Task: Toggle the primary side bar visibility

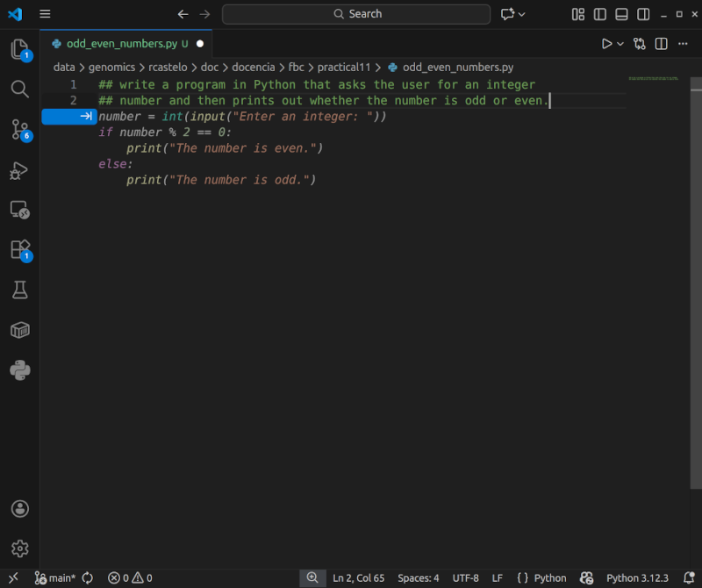Action: (600, 14)
